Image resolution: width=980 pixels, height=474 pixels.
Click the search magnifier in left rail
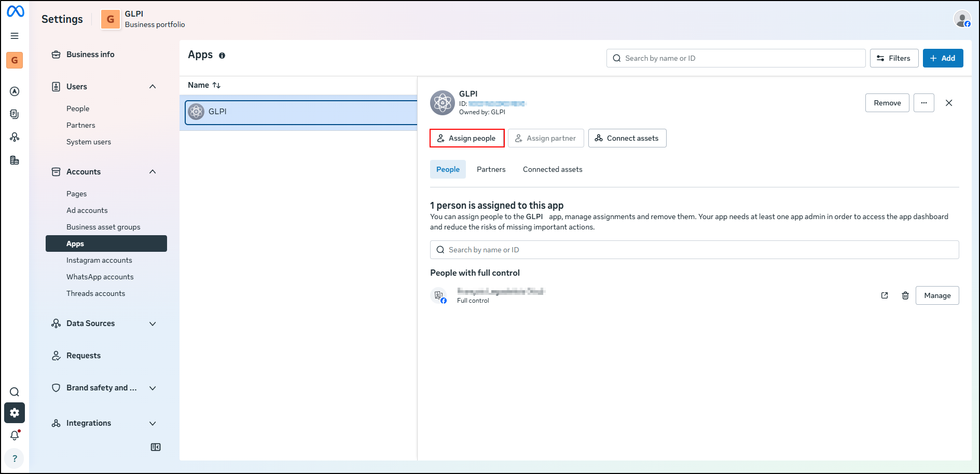point(15,392)
